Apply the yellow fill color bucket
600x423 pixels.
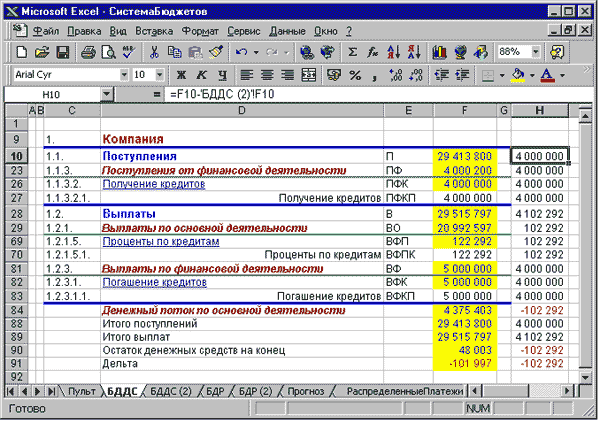coord(518,75)
